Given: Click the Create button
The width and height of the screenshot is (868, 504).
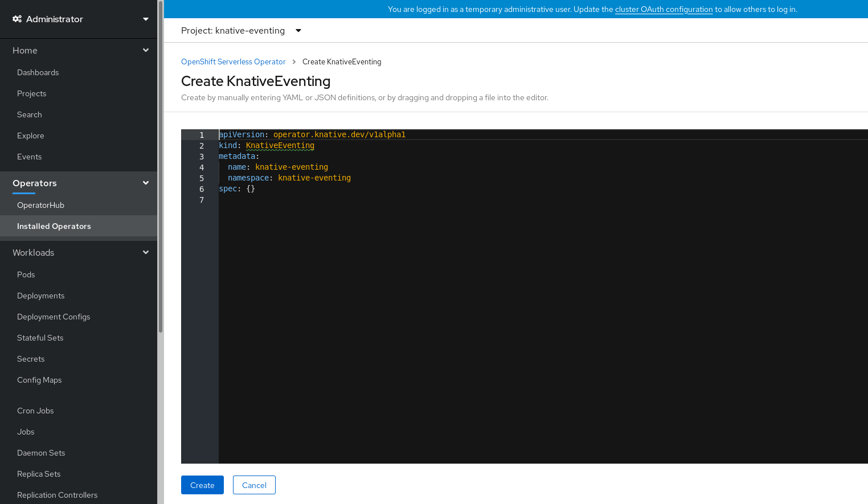Looking at the screenshot, I should (x=202, y=485).
